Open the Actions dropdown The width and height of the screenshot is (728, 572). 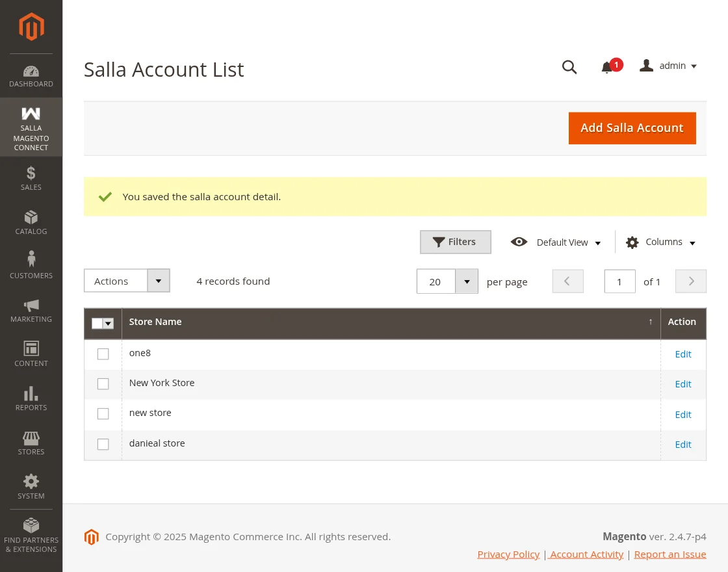[x=127, y=280]
